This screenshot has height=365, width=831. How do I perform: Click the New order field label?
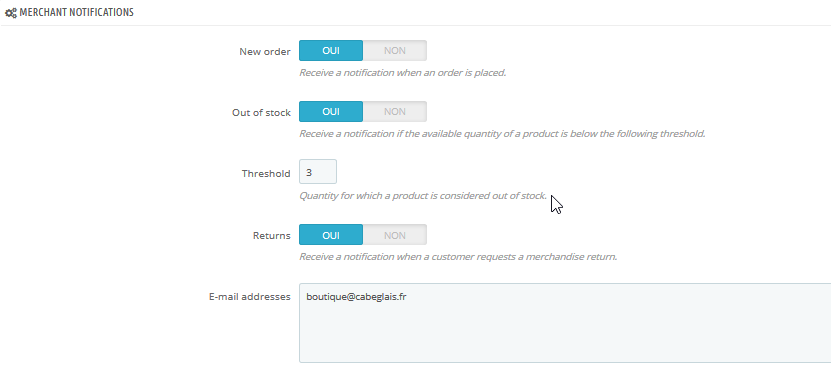(x=265, y=51)
